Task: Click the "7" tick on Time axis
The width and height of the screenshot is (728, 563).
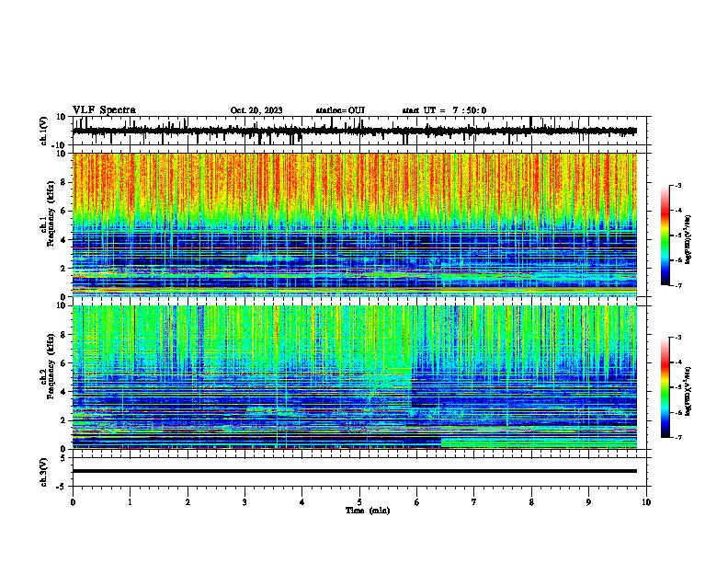Action: click(474, 502)
